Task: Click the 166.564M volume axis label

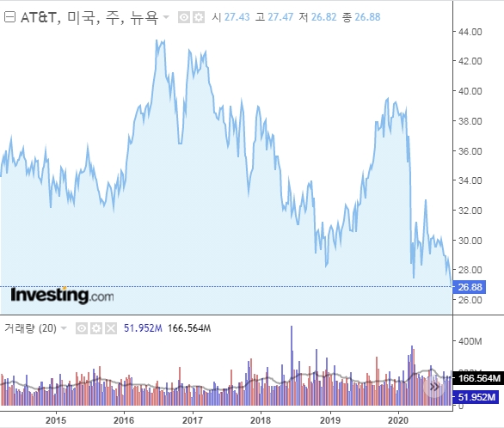Action: tap(478, 378)
